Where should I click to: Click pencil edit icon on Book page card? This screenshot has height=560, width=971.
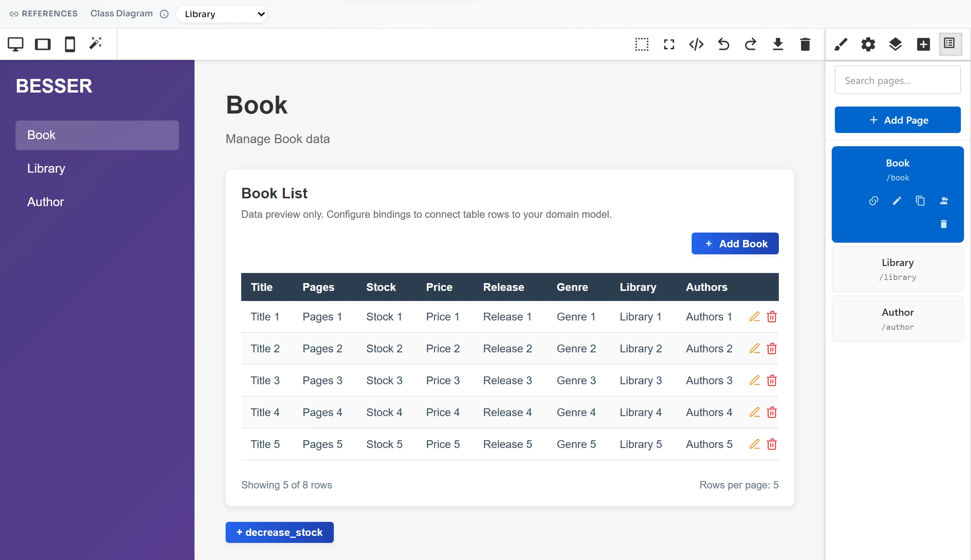tap(897, 201)
